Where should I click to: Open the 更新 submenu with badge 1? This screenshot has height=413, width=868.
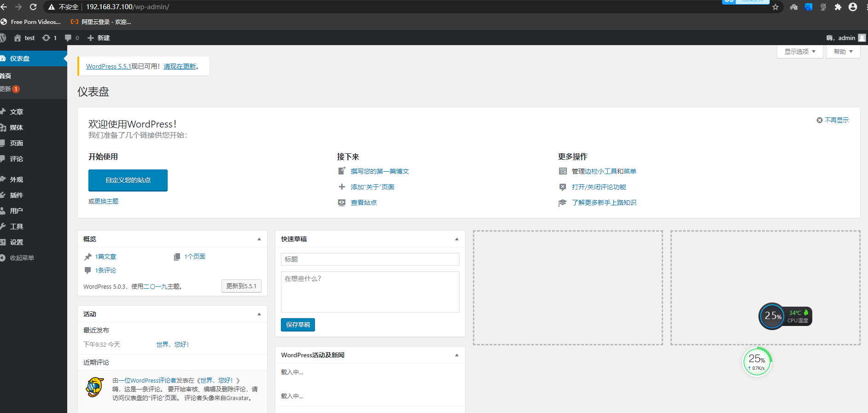tap(10, 89)
